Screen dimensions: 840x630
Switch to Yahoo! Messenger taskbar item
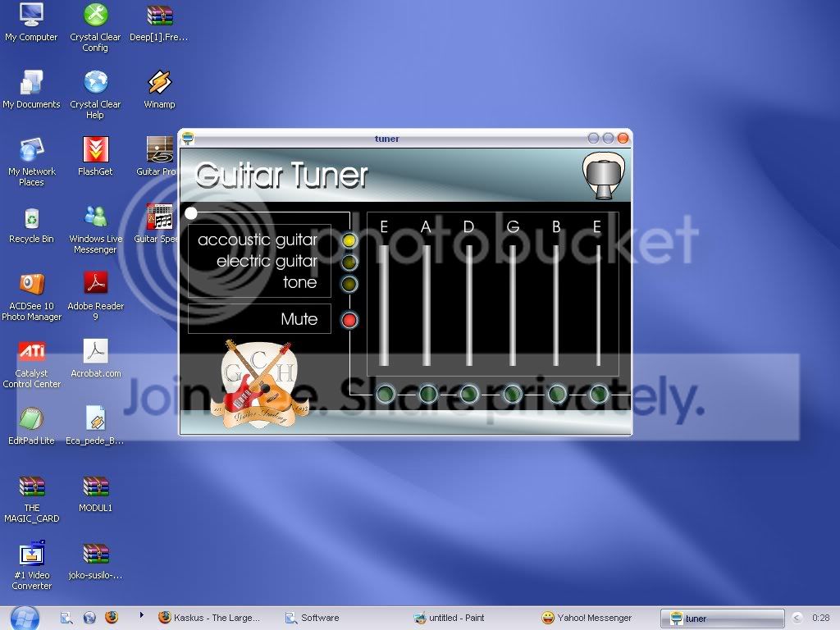[x=587, y=618]
